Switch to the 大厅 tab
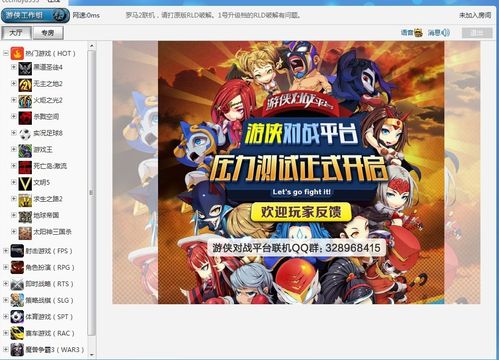This screenshot has height=360, width=499. 16,33
